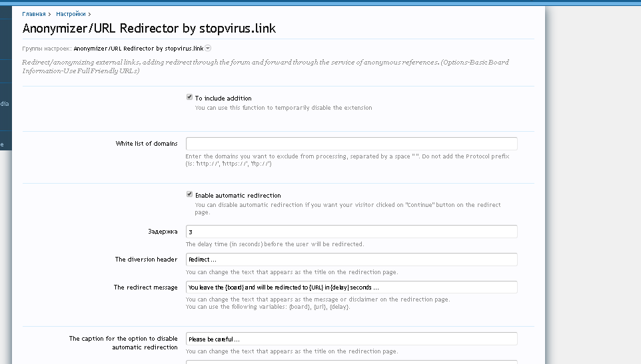Click the 'White list of domains' label
Image resolution: width=641 pixels, height=364 pixels.
[x=147, y=144]
